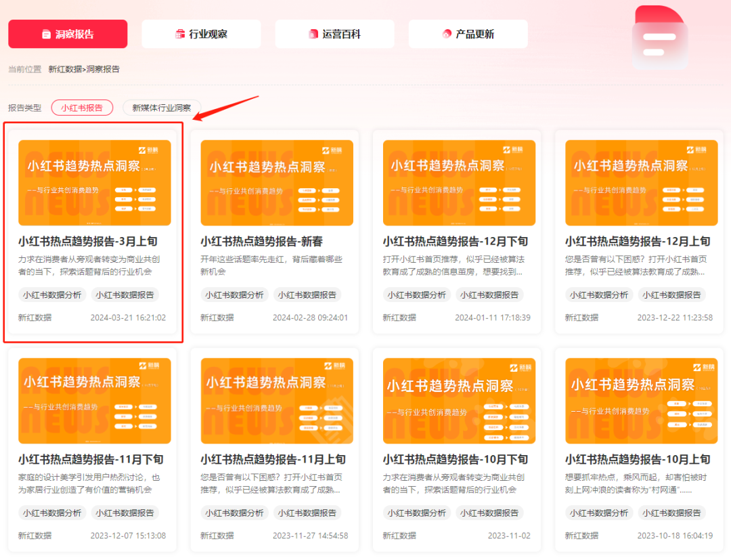Open title 小红书热点趋势报告-12月上旬
Image resolution: width=731 pixels, height=560 pixels.
coord(638,242)
